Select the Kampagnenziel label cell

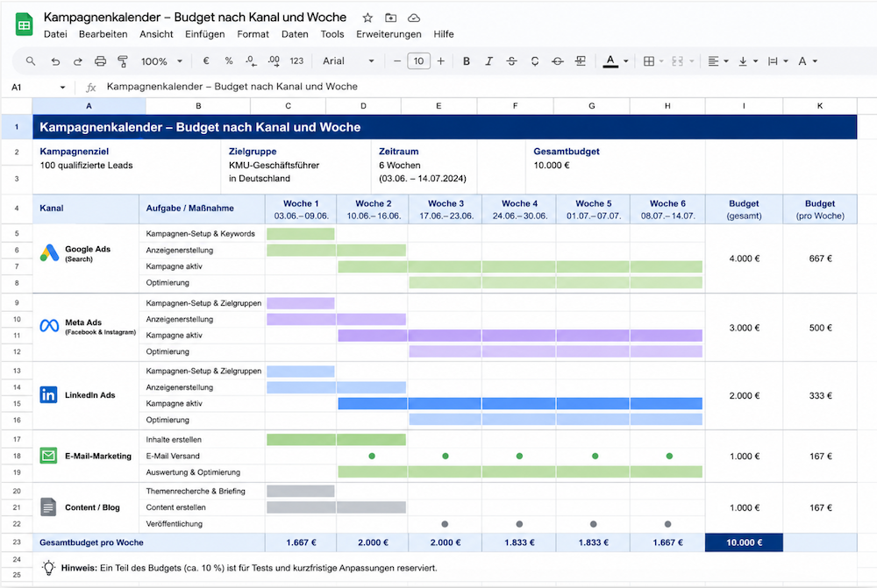tap(74, 152)
